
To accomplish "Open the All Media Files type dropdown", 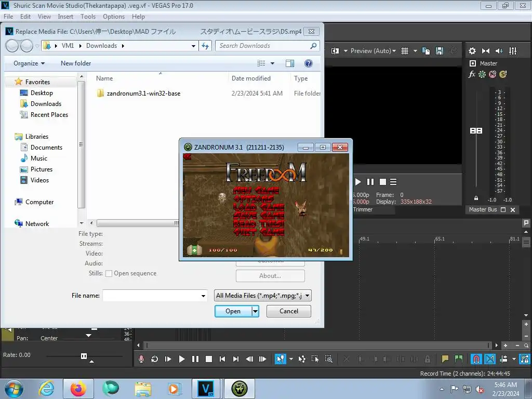I will point(262,296).
